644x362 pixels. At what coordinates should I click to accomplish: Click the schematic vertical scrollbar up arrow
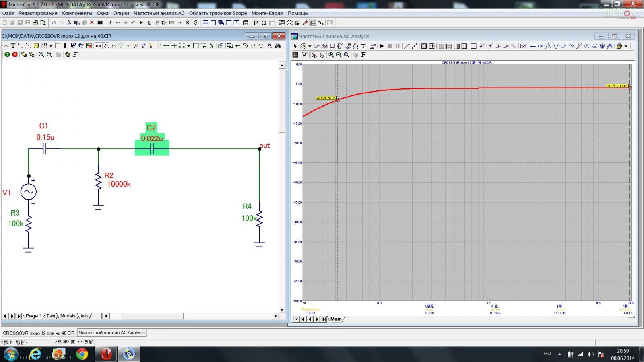282,65
